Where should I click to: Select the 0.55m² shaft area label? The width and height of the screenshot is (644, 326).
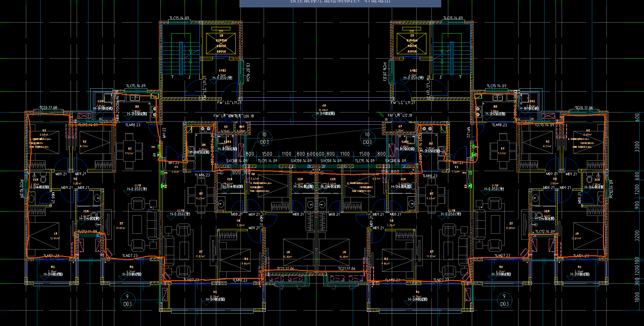coord(225,131)
